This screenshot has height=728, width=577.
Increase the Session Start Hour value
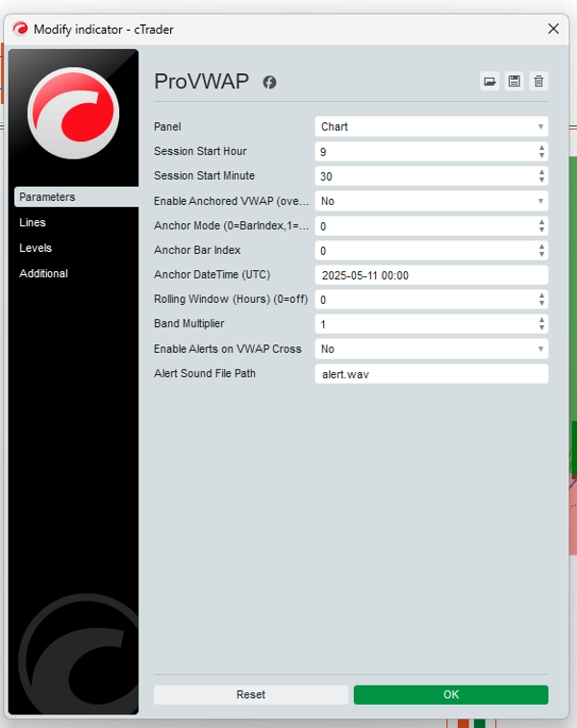(541, 147)
